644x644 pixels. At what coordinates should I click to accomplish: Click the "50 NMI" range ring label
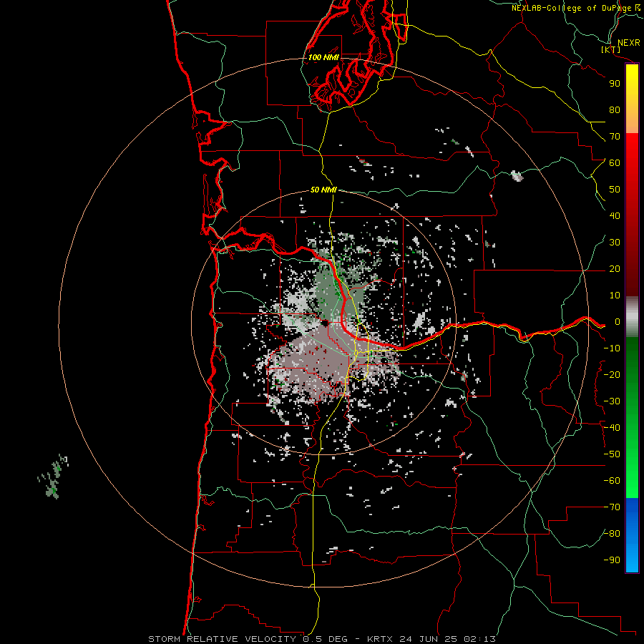click(x=323, y=190)
